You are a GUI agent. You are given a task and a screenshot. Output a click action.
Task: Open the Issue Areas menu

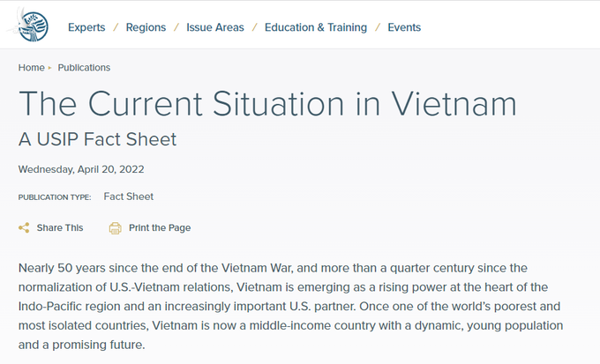pyautogui.click(x=215, y=27)
